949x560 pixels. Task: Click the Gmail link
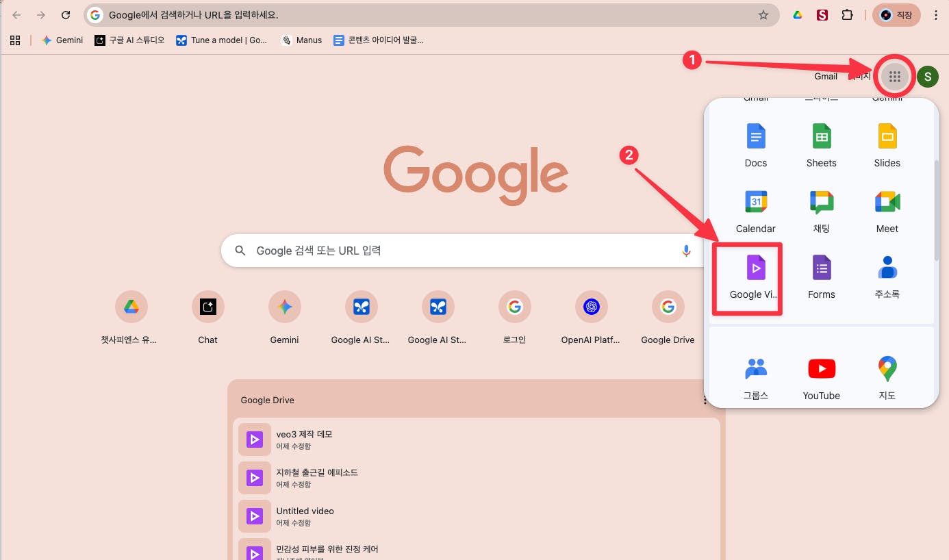[826, 77]
